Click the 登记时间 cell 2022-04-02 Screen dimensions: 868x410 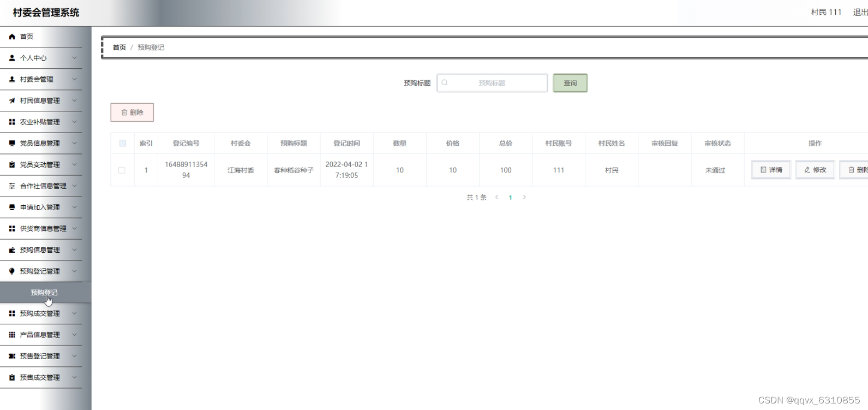click(x=346, y=170)
